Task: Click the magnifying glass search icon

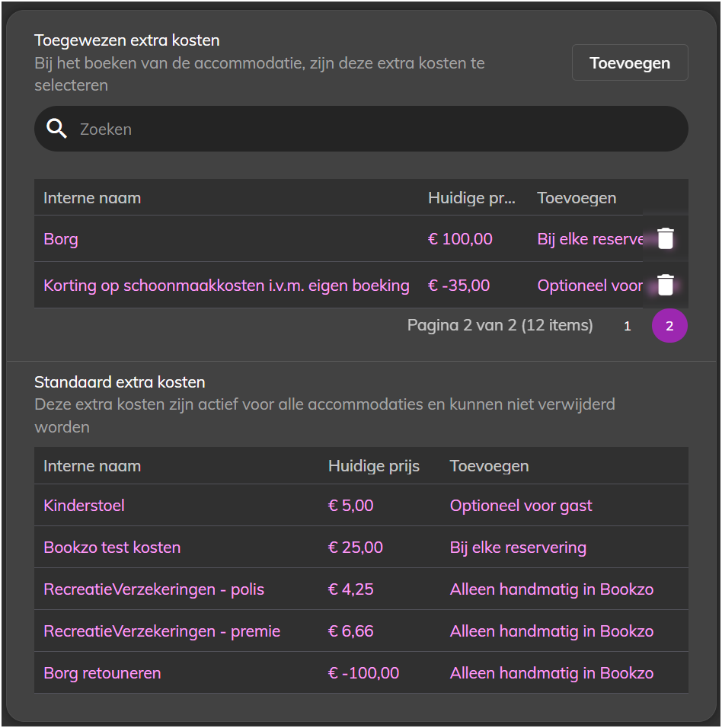Action: click(x=56, y=129)
